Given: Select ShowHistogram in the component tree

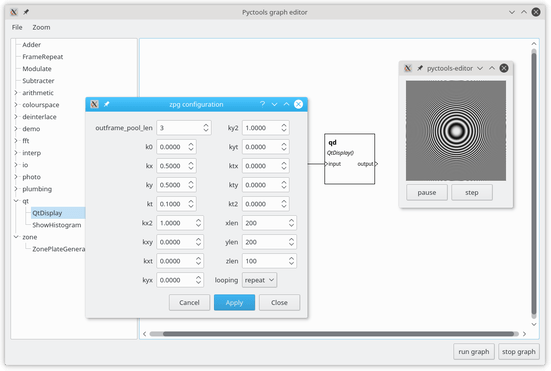Looking at the screenshot, I should tap(57, 225).
